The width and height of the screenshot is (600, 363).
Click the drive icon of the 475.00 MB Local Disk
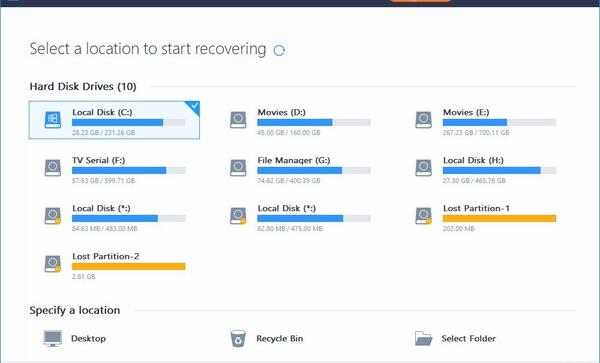(x=238, y=216)
